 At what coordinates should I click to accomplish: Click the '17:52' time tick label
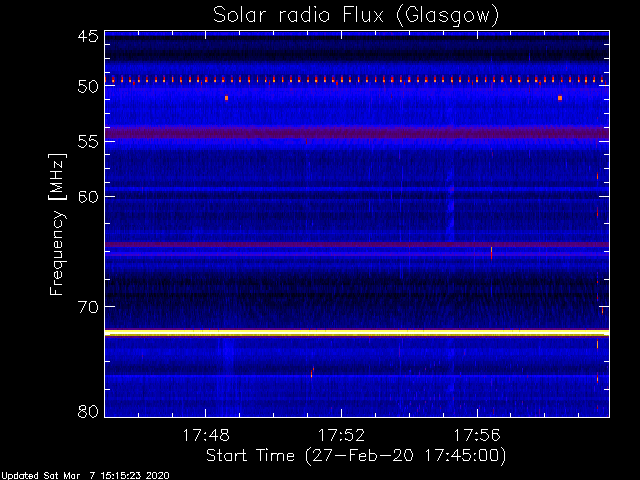pos(341,435)
